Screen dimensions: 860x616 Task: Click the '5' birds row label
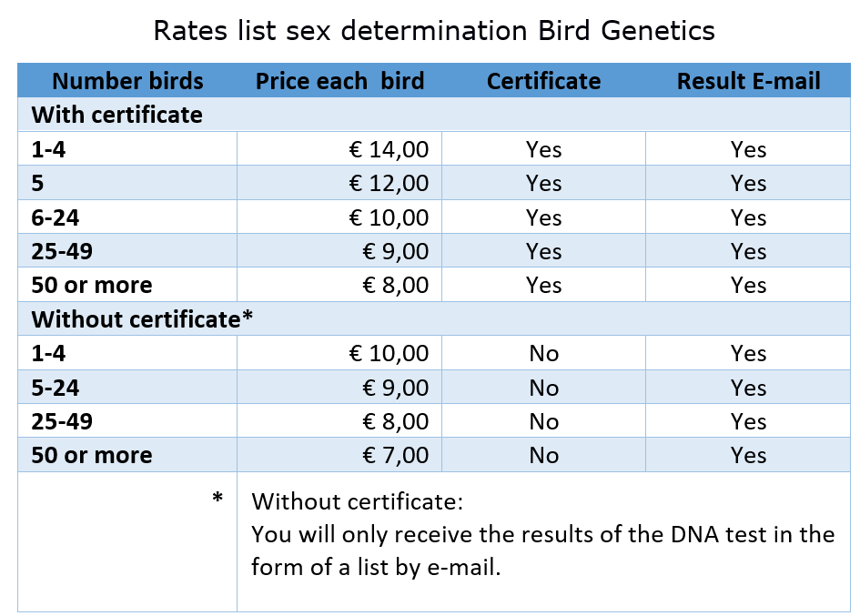(x=37, y=183)
